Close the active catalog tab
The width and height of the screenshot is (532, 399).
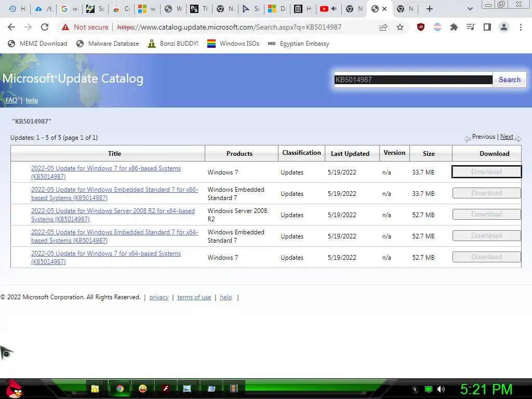click(384, 9)
